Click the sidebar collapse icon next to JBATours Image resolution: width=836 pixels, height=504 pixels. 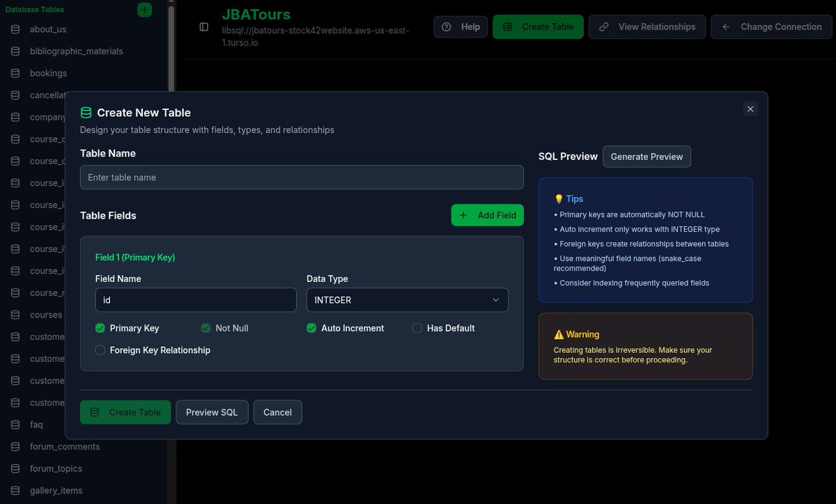[203, 26]
